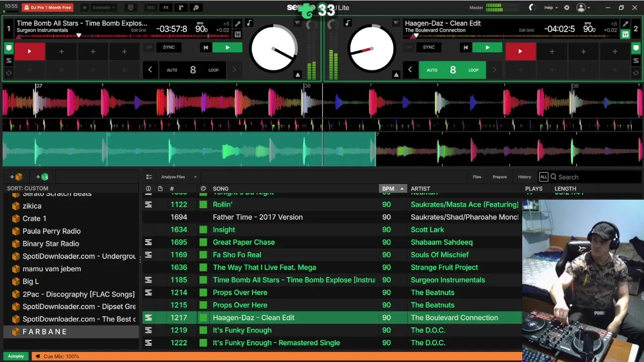Open the Extended view mode dropdown
The width and height of the screenshot is (644, 362).
click(x=105, y=8)
